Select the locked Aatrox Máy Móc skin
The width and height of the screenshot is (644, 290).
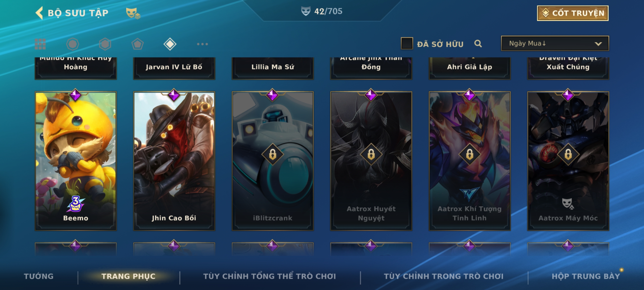point(568,161)
